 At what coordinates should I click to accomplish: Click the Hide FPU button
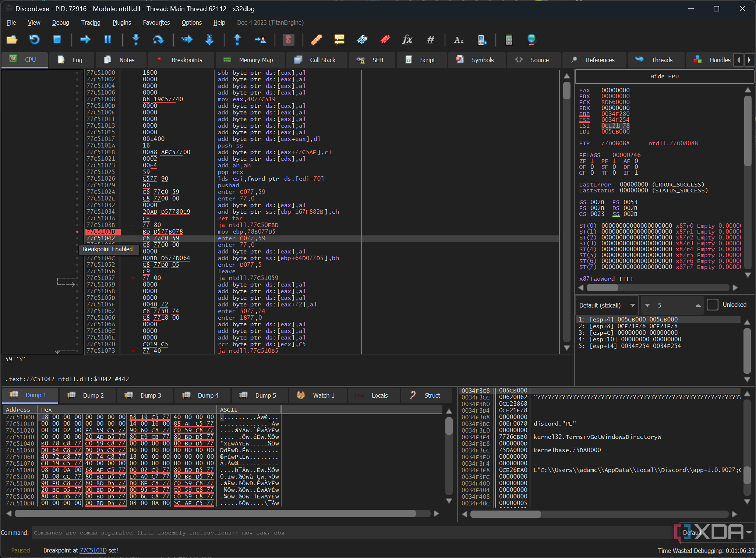coord(664,77)
